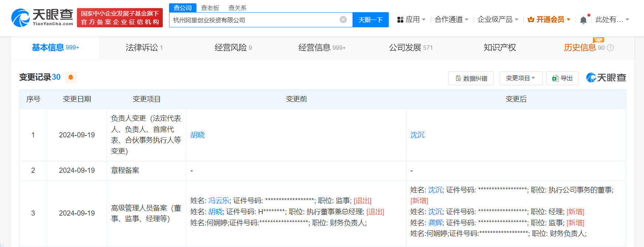Select the 基本信息 tab
Image resolution: width=644 pixels, height=247 pixels.
pyautogui.click(x=55, y=48)
